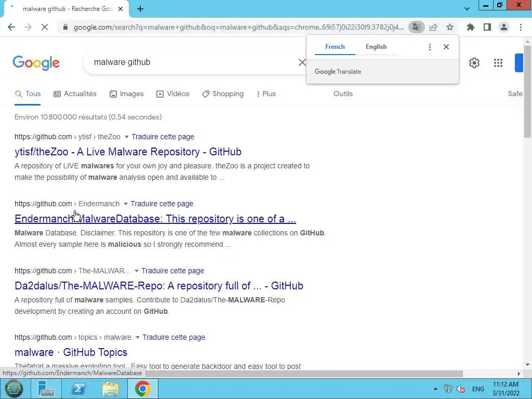Click the horizontal scroll right arrow
This screenshot has width=532, height=399.
tap(519, 374)
